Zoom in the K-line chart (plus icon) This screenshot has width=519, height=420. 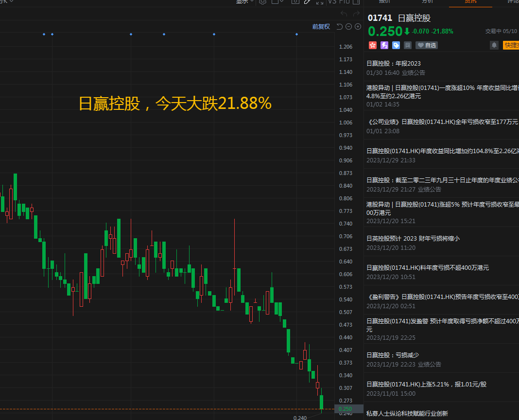pyautogui.click(x=358, y=27)
